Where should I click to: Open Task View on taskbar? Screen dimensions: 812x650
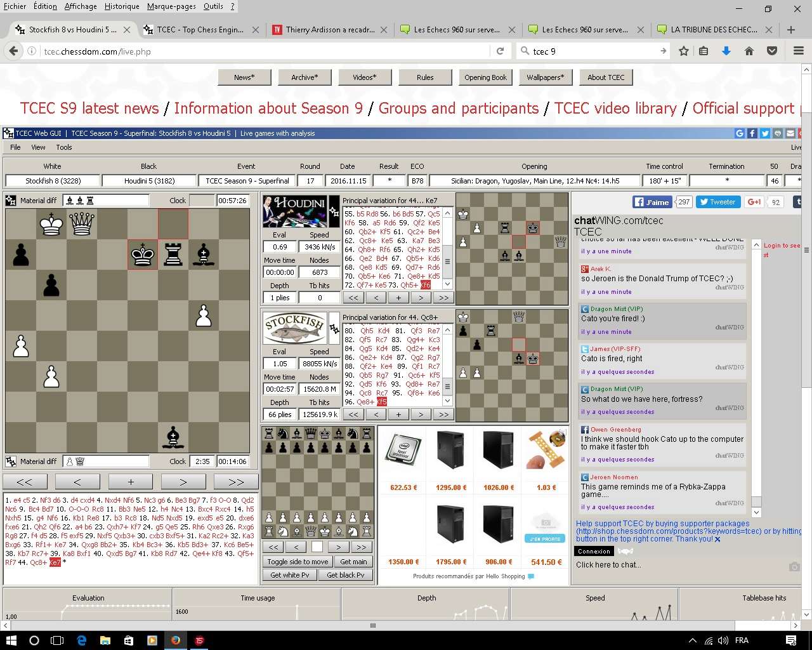tap(57, 640)
